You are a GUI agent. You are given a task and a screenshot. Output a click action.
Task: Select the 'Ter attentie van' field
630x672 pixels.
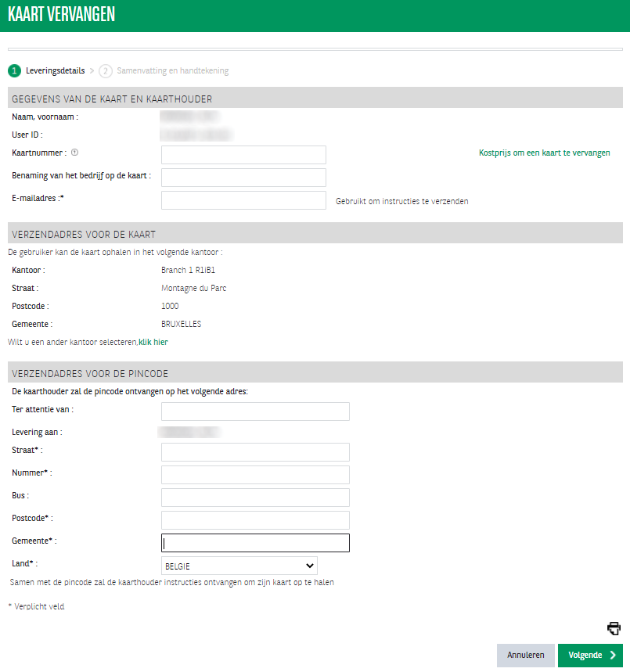(255, 411)
